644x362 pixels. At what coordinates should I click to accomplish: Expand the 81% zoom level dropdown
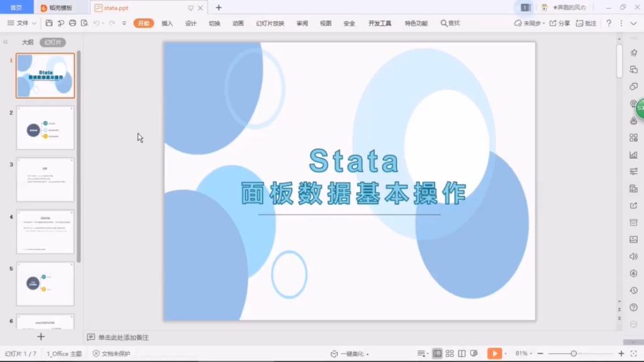523,354
